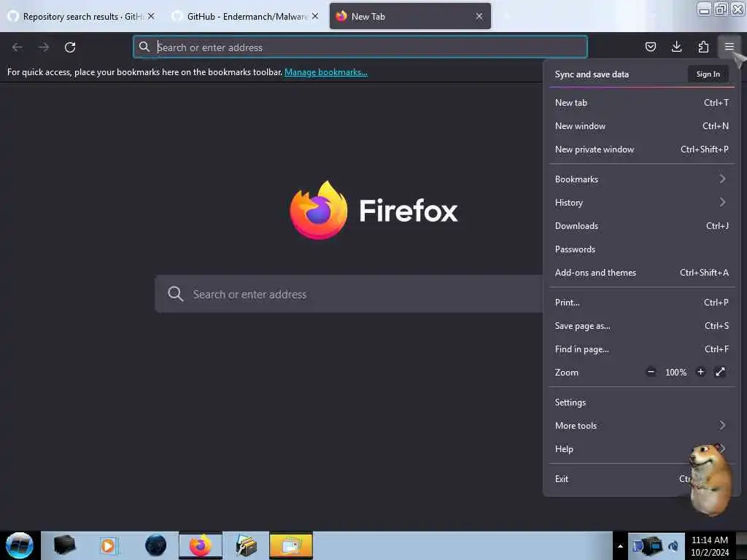The image size is (747, 560).
Task: Click the Save to Pocket icon
Action: point(650,47)
